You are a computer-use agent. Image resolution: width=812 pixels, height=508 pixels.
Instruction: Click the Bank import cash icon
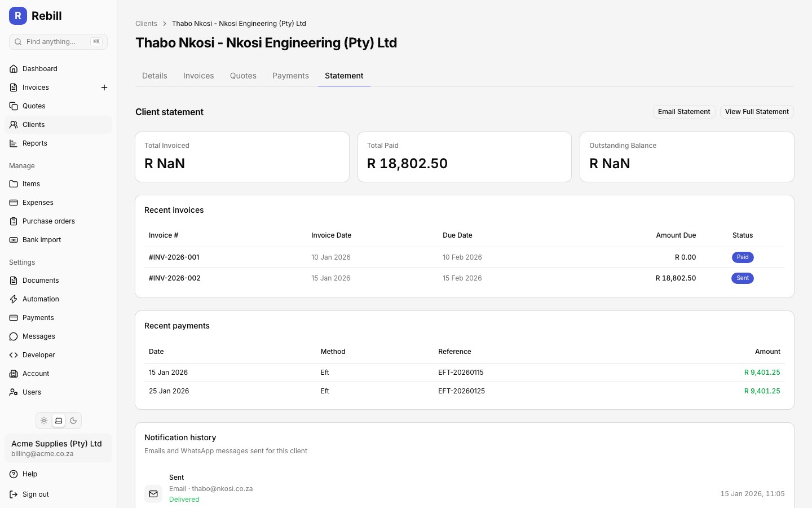click(x=14, y=240)
